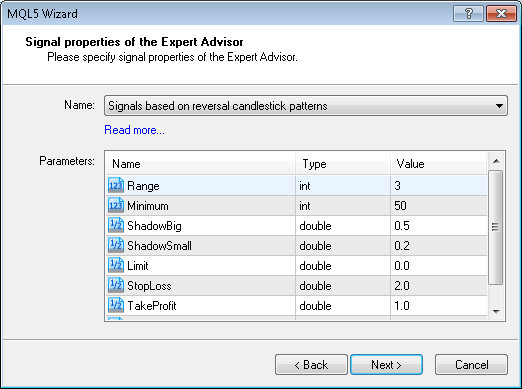Click the parameters list scroll down arrow
This screenshot has height=389, width=522.
(496, 311)
